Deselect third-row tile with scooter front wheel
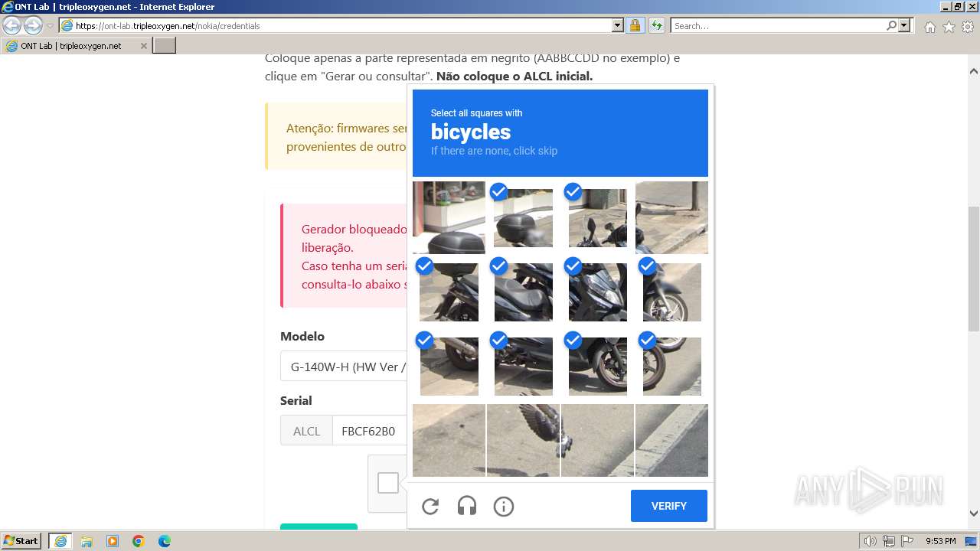 tap(597, 366)
